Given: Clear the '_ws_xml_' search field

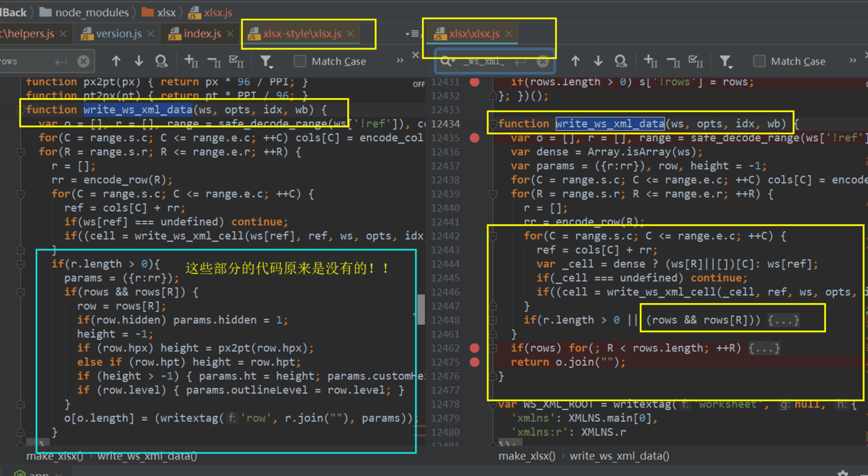Looking at the screenshot, I should (x=542, y=62).
